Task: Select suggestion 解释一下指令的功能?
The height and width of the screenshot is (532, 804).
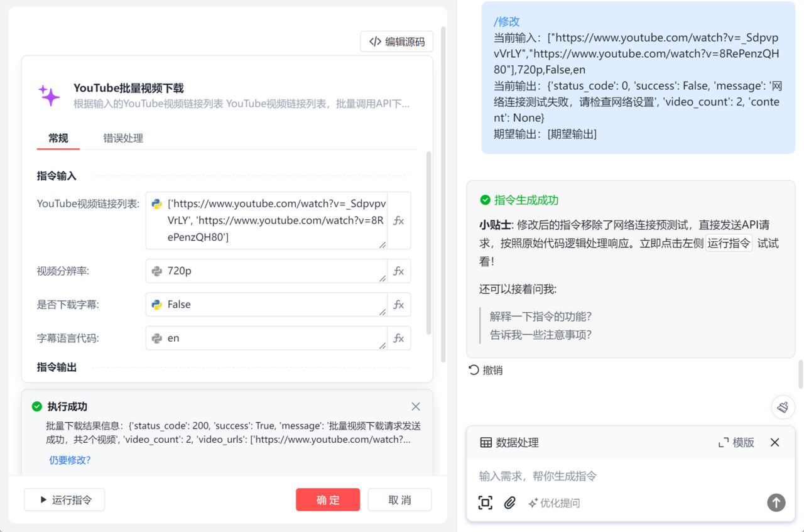Action: pos(541,316)
